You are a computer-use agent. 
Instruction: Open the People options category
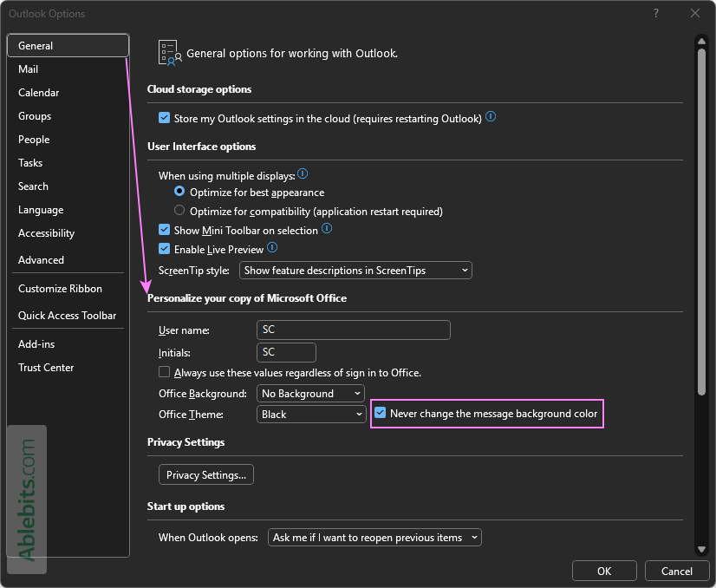[68, 140]
